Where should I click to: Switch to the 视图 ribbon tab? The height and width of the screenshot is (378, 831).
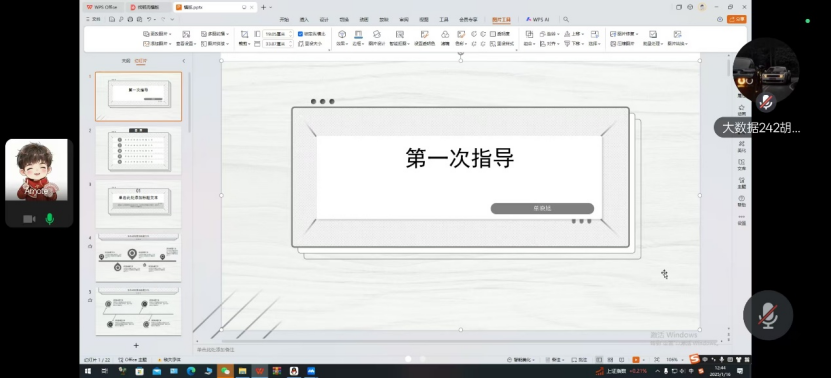(x=423, y=20)
